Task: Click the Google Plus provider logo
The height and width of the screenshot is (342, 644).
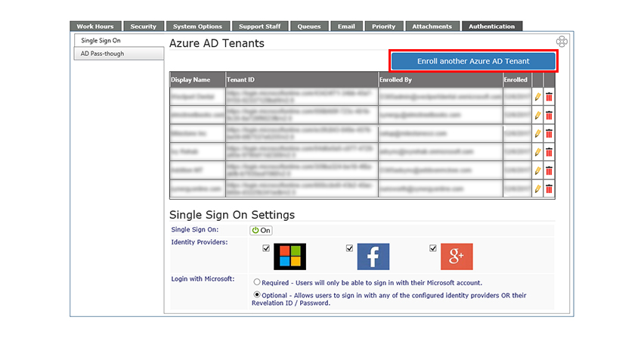Action: [x=457, y=256]
